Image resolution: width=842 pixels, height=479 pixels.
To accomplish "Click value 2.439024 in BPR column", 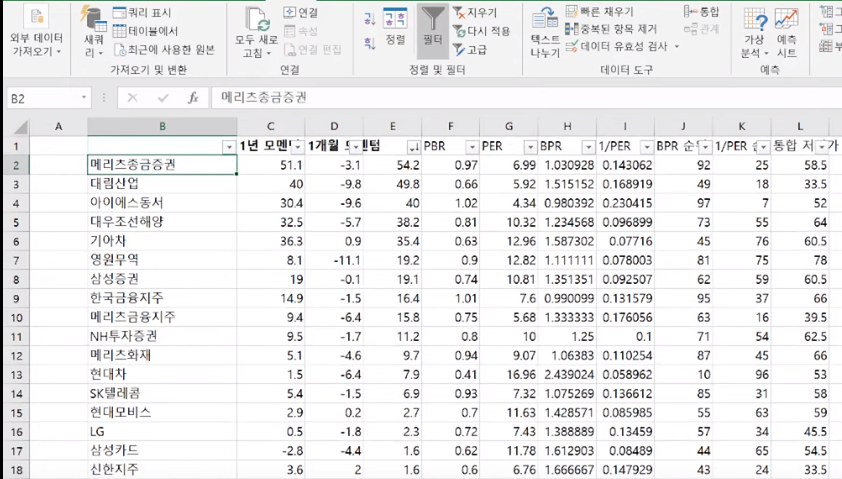I will coord(567,375).
